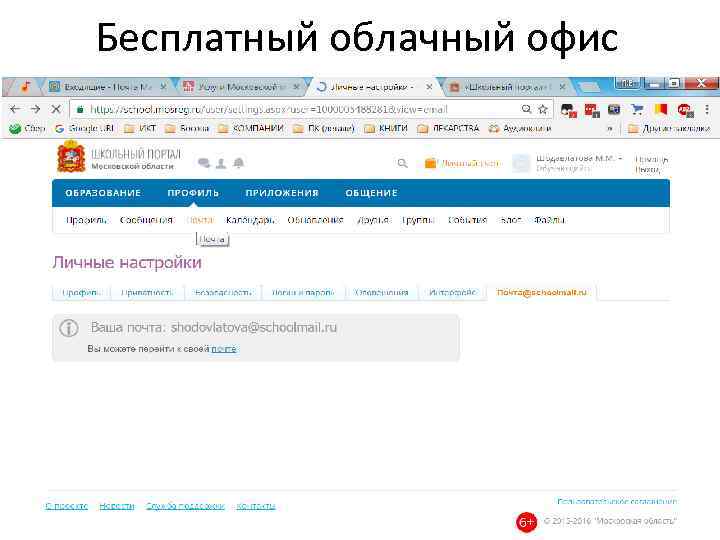Open the Chrome three-dot menu
Viewport: 720px width, 540px height.
pyautogui.click(x=707, y=109)
